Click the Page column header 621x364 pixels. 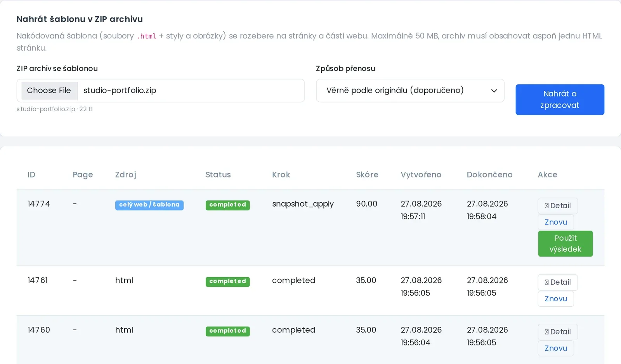point(83,175)
